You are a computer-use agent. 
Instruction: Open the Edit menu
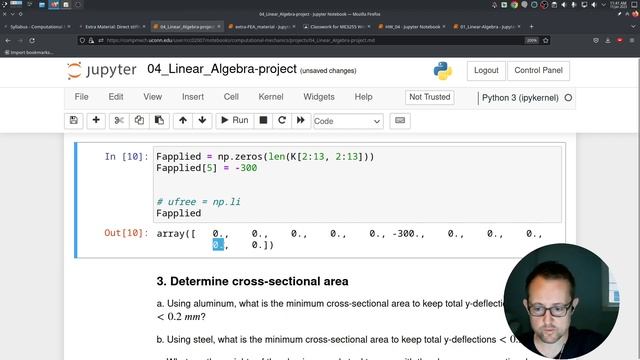click(x=116, y=97)
